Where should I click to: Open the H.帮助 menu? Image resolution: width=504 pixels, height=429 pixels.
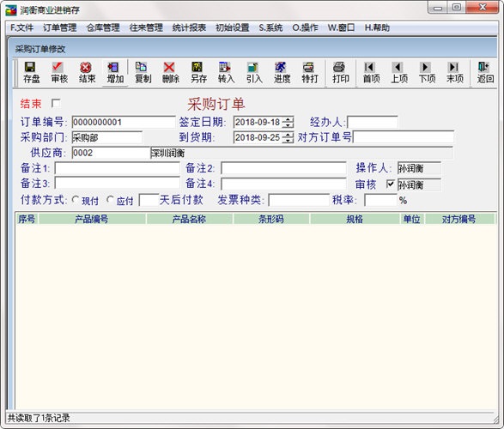click(x=377, y=27)
